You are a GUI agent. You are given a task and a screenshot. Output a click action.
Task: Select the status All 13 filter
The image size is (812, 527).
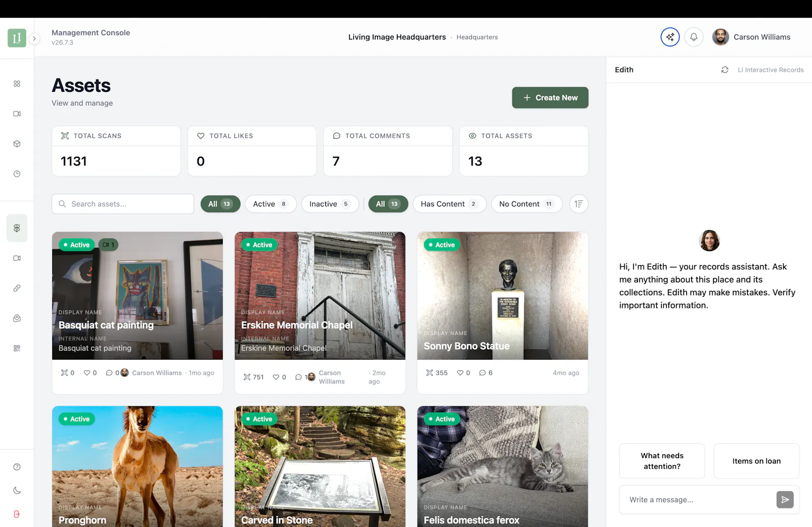point(220,204)
